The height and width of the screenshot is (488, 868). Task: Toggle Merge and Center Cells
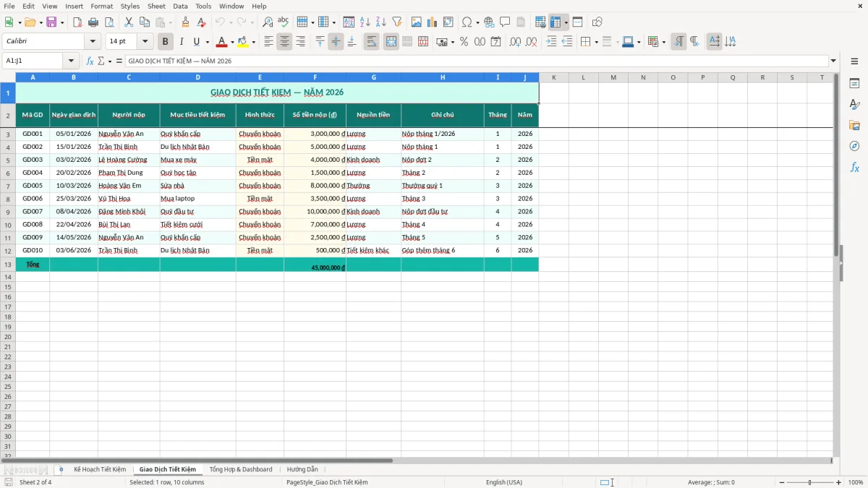[391, 42]
